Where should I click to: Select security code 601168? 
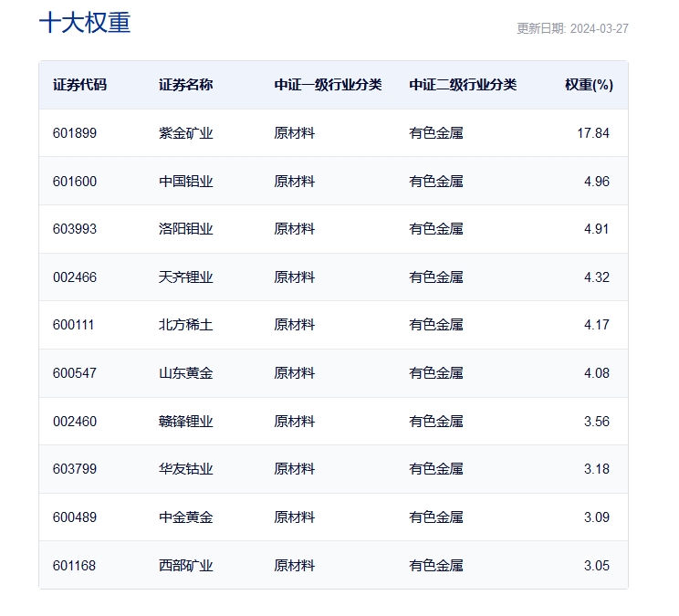[x=74, y=566]
